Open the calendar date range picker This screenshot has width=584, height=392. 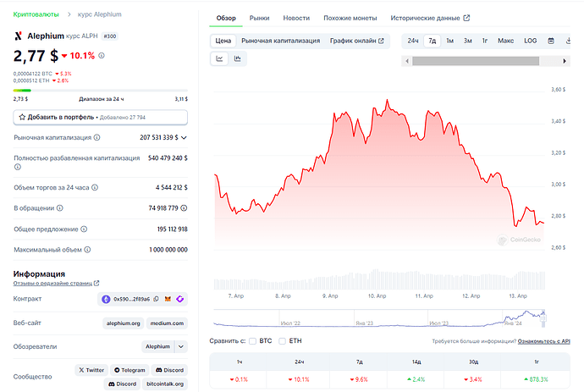[551, 41]
